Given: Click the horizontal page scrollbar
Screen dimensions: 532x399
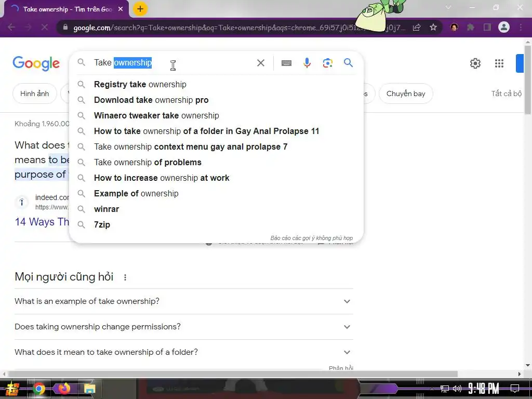Looking at the screenshot, I should click(233, 374).
